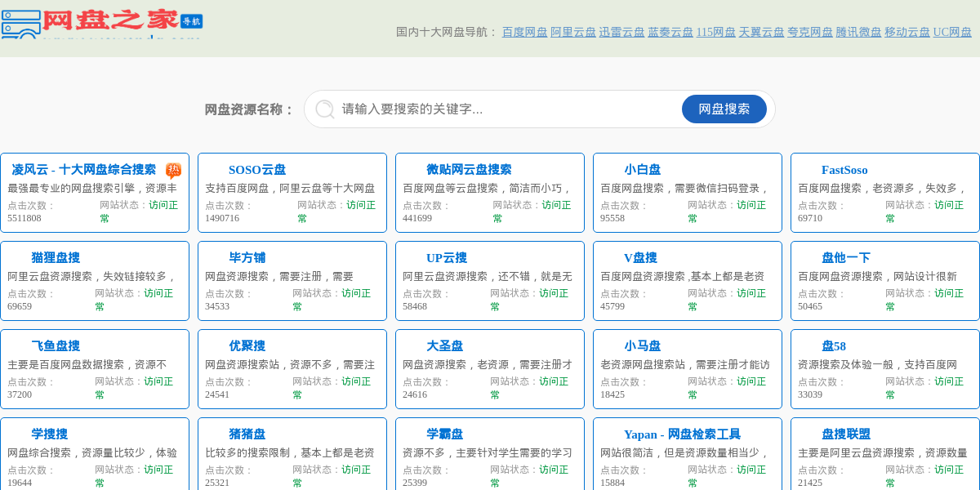Focus the keyword search input field

pos(506,109)
